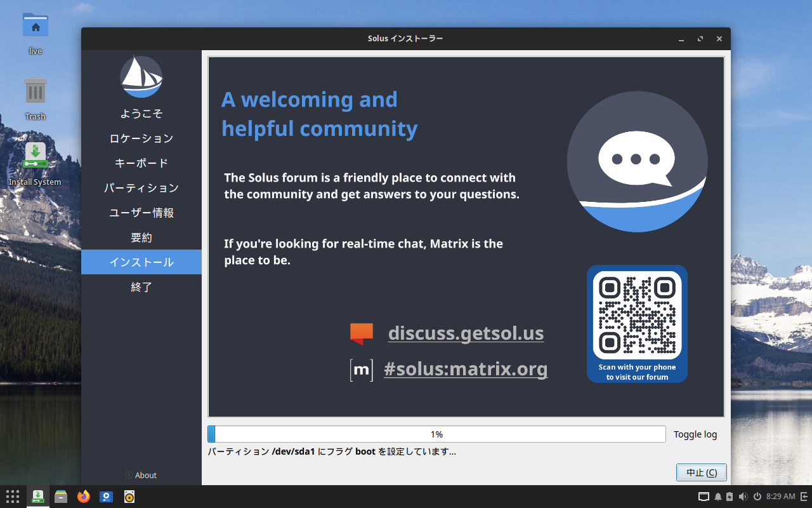Click the 中止 (C) cancel button
Screen dimensions: 812x508
pos(701,472)
